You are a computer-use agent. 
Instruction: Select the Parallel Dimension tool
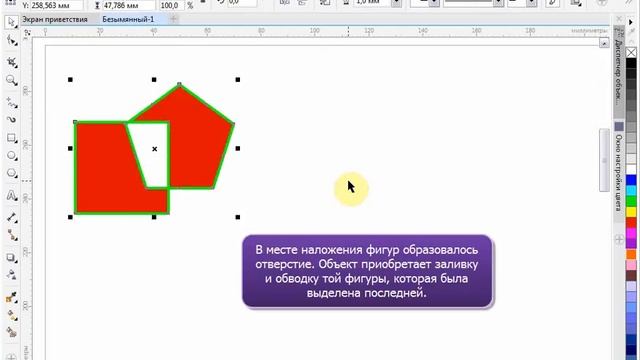pos(11,217)
